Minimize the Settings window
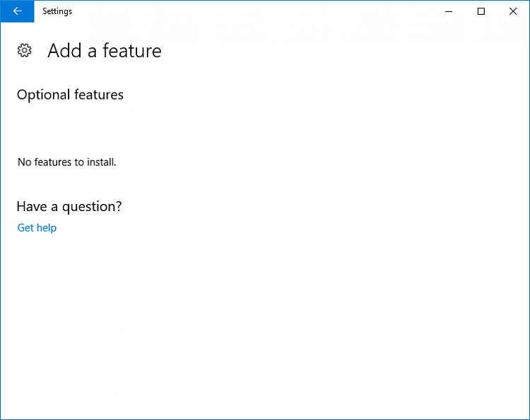Image resolution: width=530 pixels, height=420 pixels. [449, 11]
